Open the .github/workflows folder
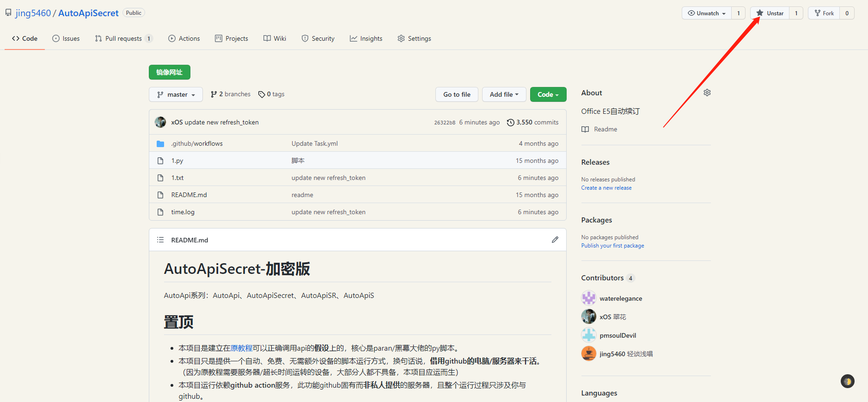Image resolution: width=868 pixels, height=402 pixels. coord(197,143)
